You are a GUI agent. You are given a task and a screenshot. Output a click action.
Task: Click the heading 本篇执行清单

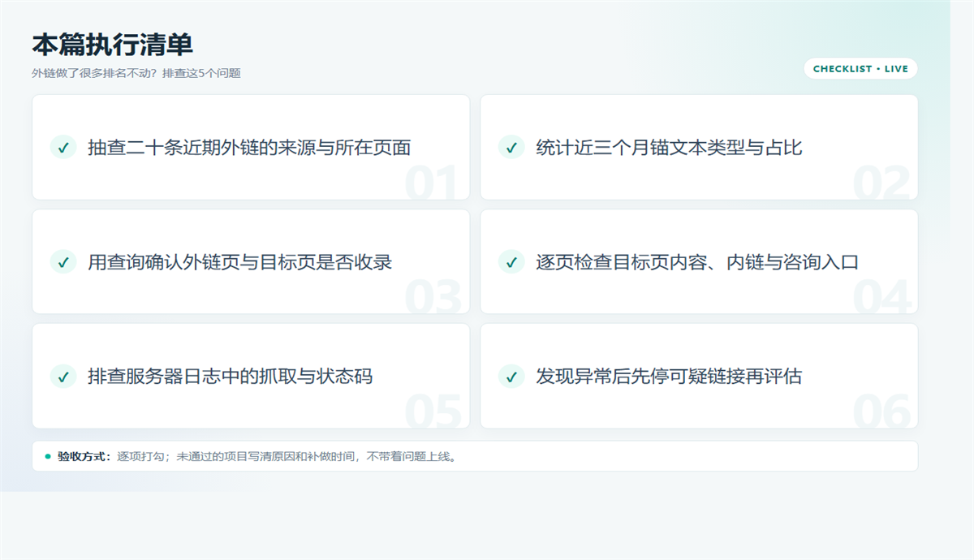[112, 45]
